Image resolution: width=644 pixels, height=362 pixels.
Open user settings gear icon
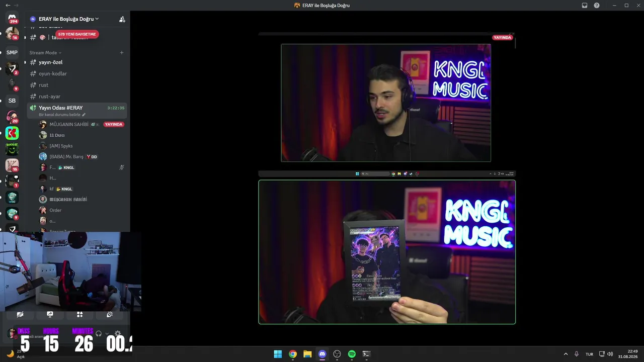tap(118, 333)
